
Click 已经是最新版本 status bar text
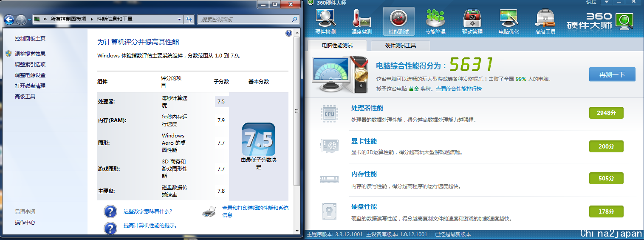click(453, 234)
